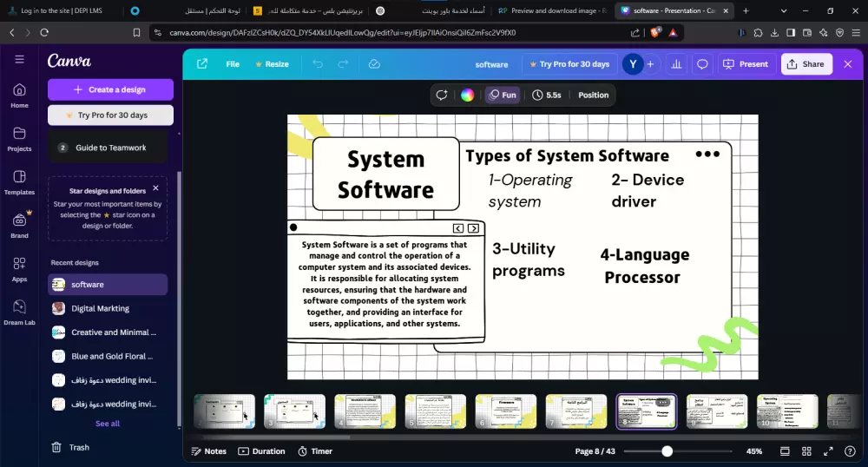The height and width of the screenshot is (467, 868).
Task: Toggle the page thumbnails strip view
Action: tap(785, 451)
